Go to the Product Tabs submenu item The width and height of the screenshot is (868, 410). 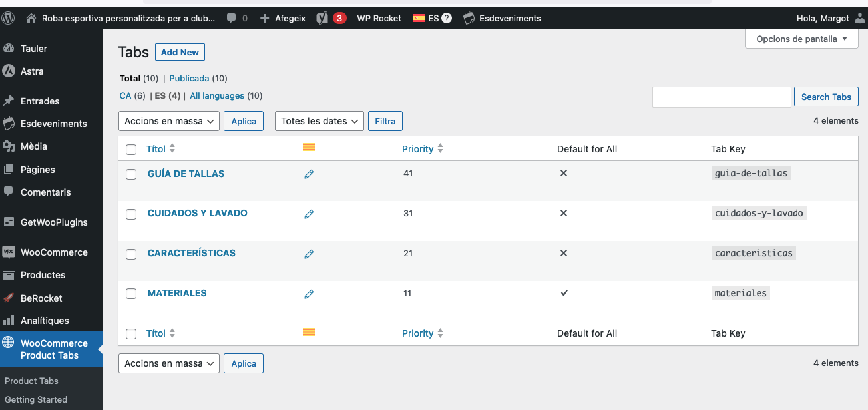coord(31,381)
